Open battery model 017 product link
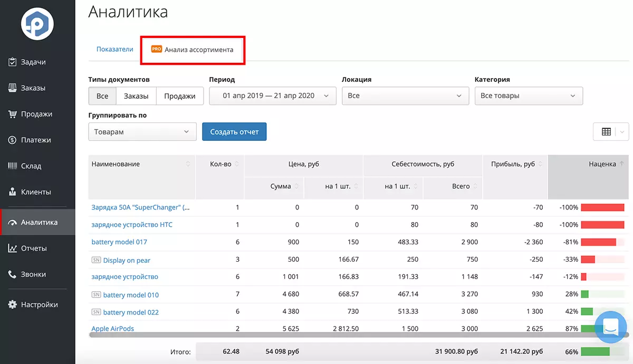 [119, 242]
